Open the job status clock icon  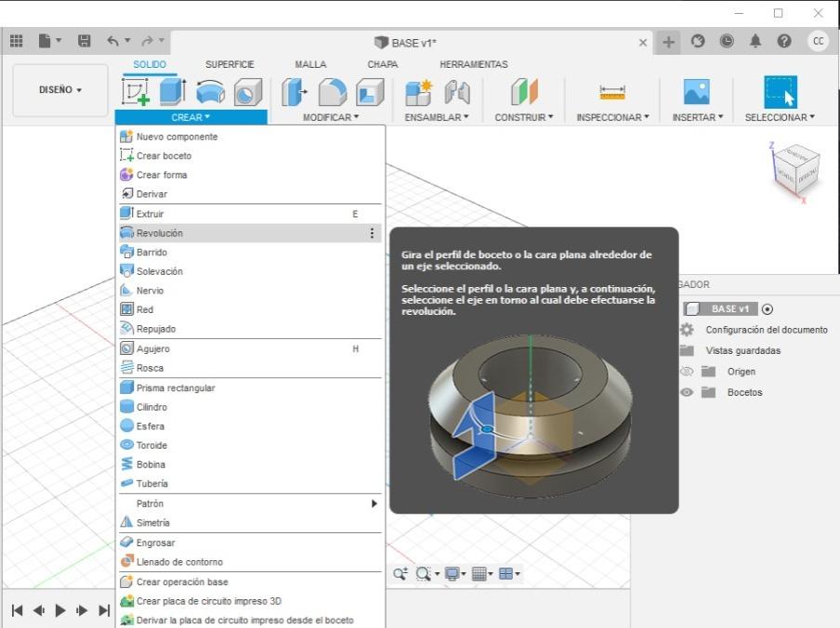pos(727,41)
